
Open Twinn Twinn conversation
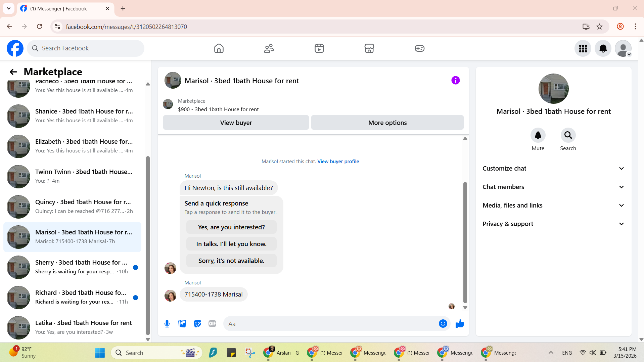click(72, 176)
